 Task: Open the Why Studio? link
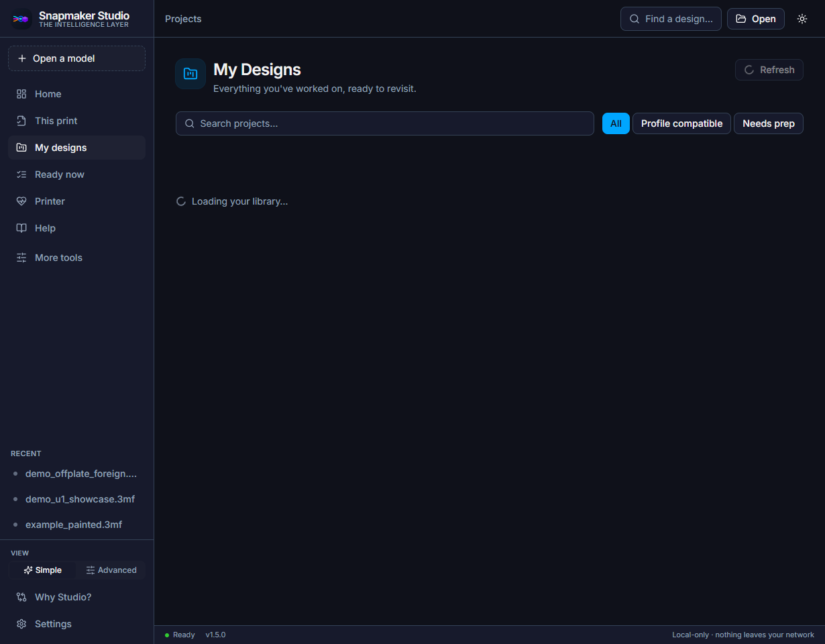point(76,597)
